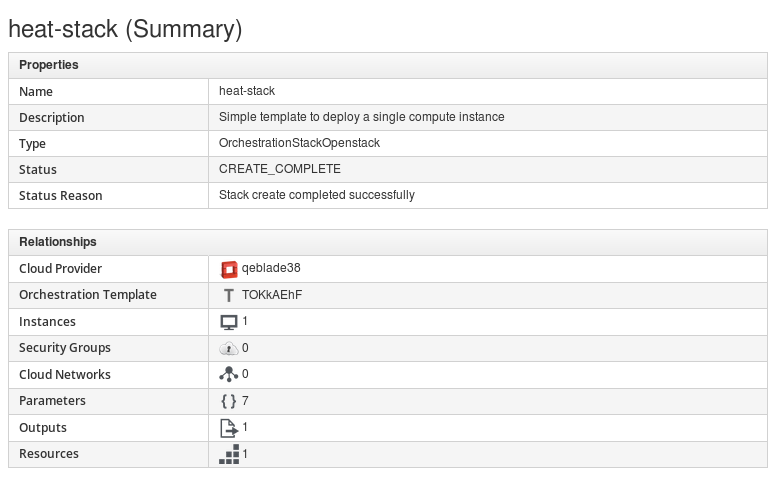The width and height of the screenshot is (778, 485).
Task: Click the Parameters curly braces icon
Action: 229,401
